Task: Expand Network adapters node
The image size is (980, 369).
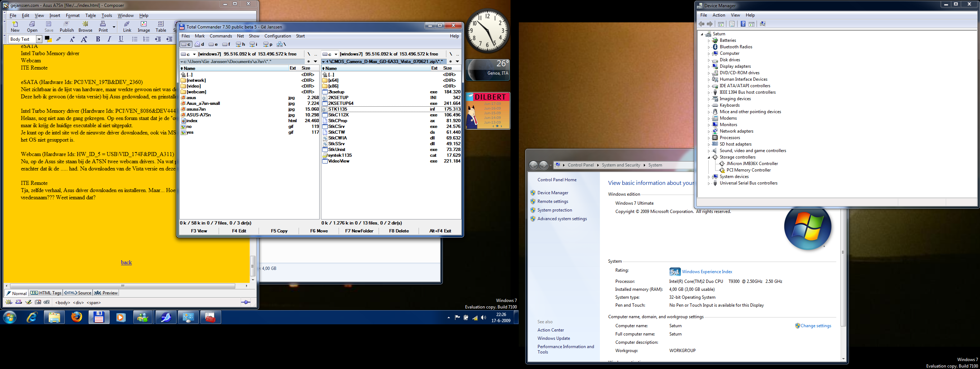Action: [x=709, y=132]
